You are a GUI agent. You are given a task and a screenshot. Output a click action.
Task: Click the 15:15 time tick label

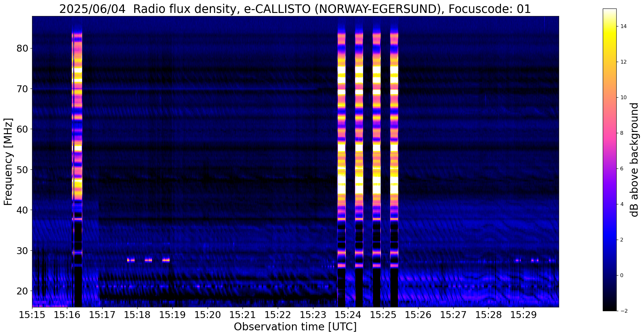click(32, 315)
